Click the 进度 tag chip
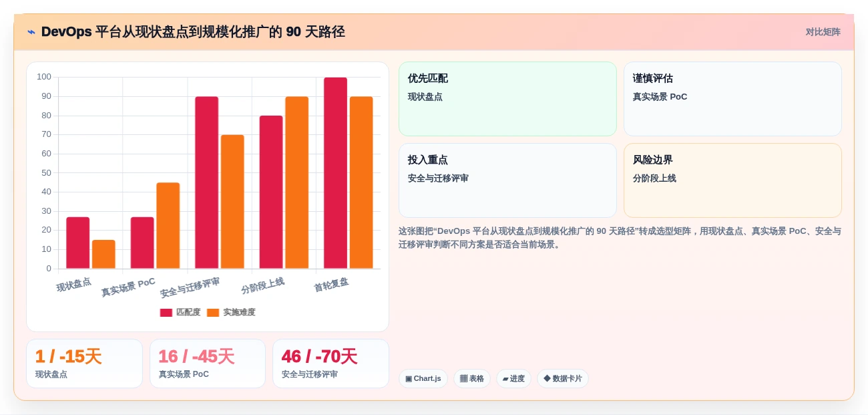 click(x=513, y=379)
